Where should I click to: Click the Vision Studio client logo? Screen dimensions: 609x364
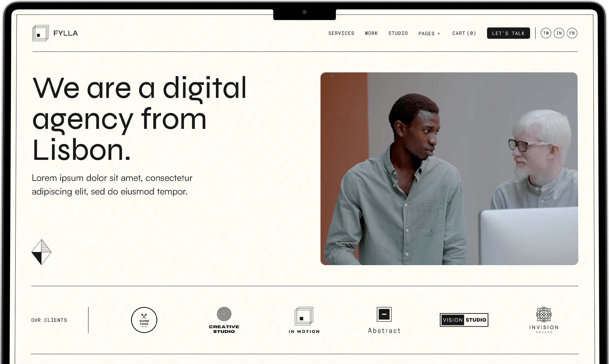464,320
